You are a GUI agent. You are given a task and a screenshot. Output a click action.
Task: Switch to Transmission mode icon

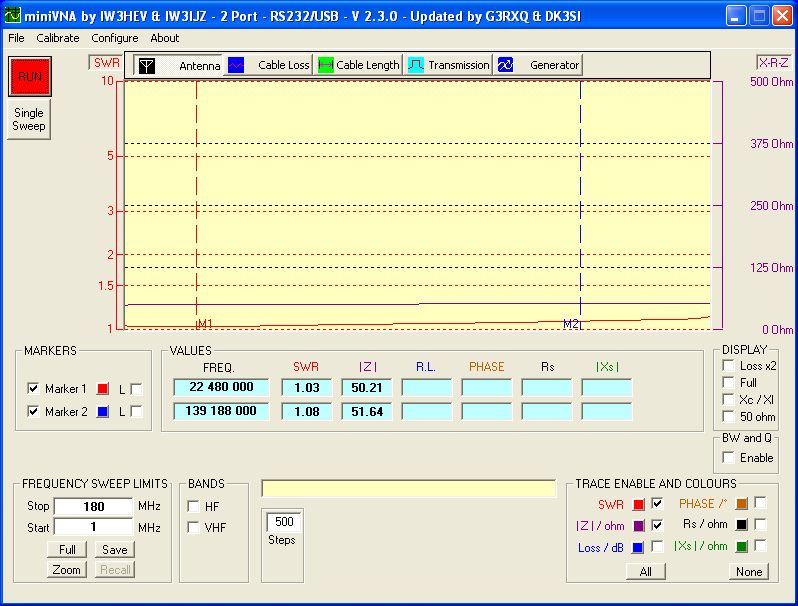click(416, 65)
